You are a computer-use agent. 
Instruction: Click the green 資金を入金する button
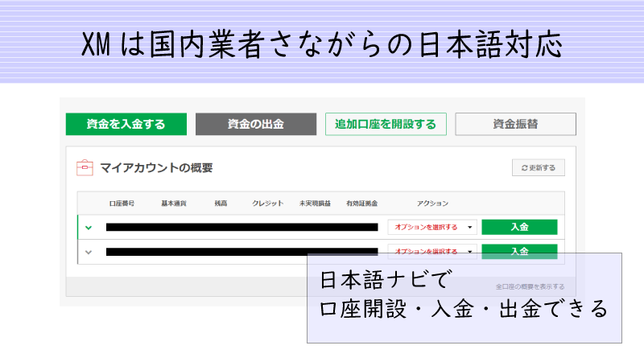point(126,124)
